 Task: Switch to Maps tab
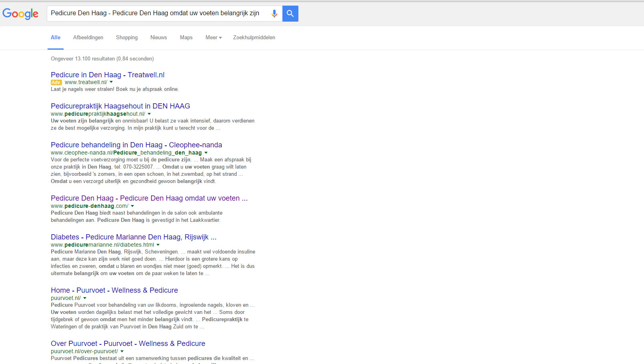186,38
